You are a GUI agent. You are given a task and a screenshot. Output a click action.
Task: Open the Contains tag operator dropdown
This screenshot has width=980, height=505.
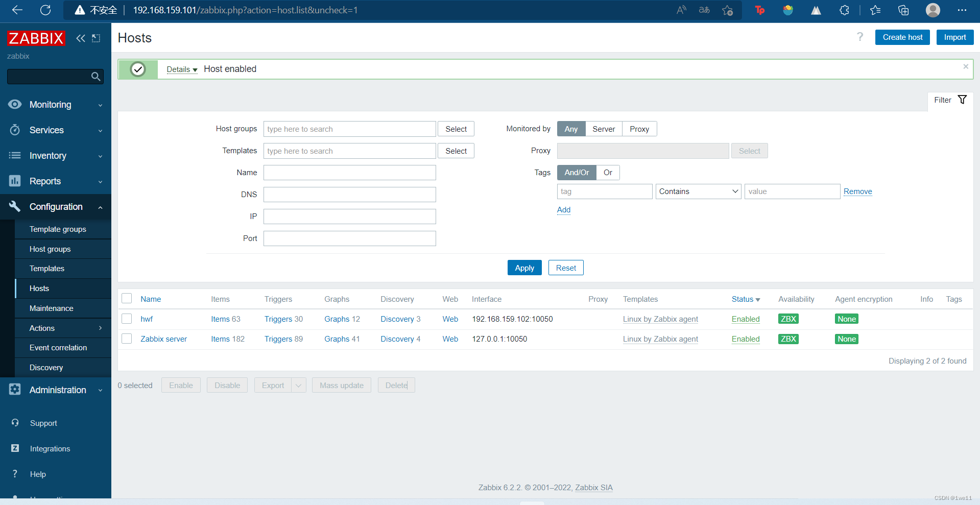(698, 191)
